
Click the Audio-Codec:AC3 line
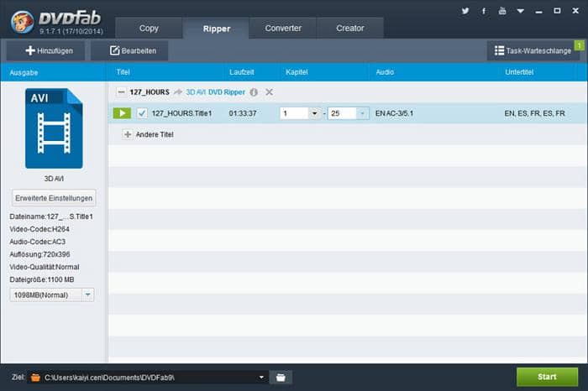tap(38, 242)
